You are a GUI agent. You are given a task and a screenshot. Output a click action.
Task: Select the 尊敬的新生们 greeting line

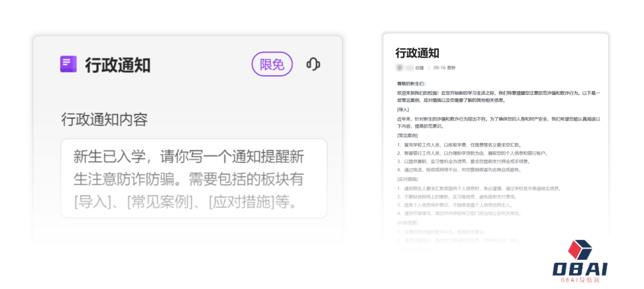point(411,84)
